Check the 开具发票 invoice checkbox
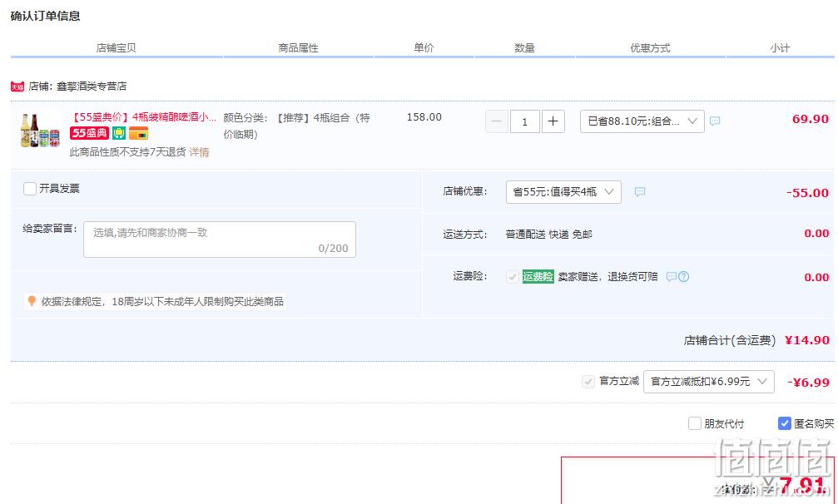838x504 pixels. point(30,189)
